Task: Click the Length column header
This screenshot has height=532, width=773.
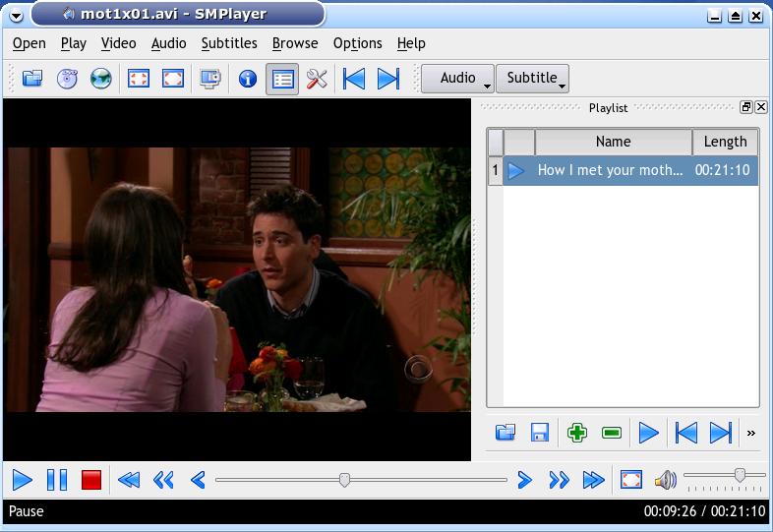Action: click(x=725, y=142)
